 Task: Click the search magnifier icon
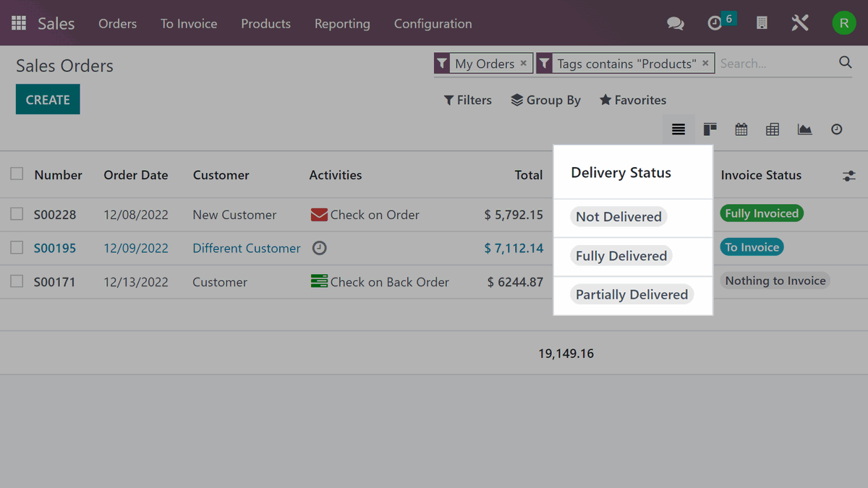click(x=845, y=63)
